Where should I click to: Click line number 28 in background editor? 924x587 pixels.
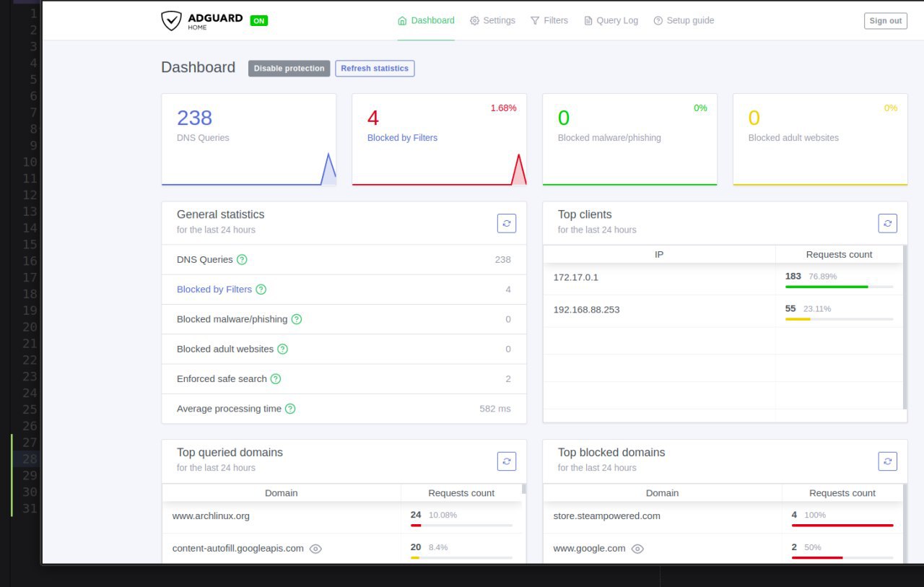[30, 459]
